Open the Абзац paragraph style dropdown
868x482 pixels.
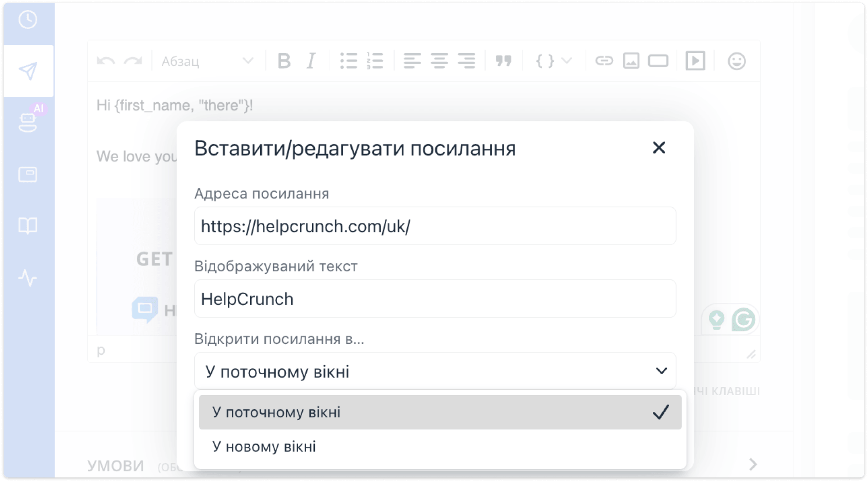tap(205, 61)
